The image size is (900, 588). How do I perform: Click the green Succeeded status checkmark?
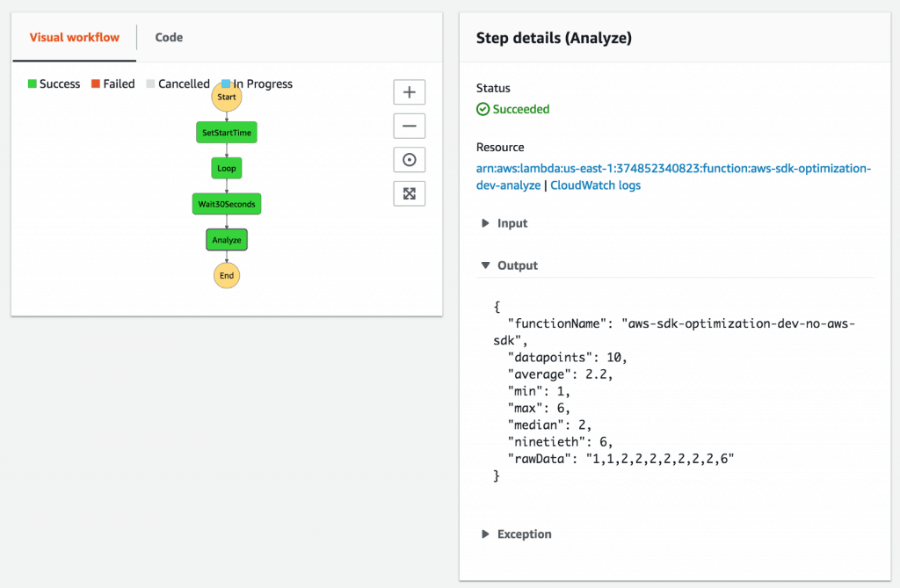click(x=483, y=110)
